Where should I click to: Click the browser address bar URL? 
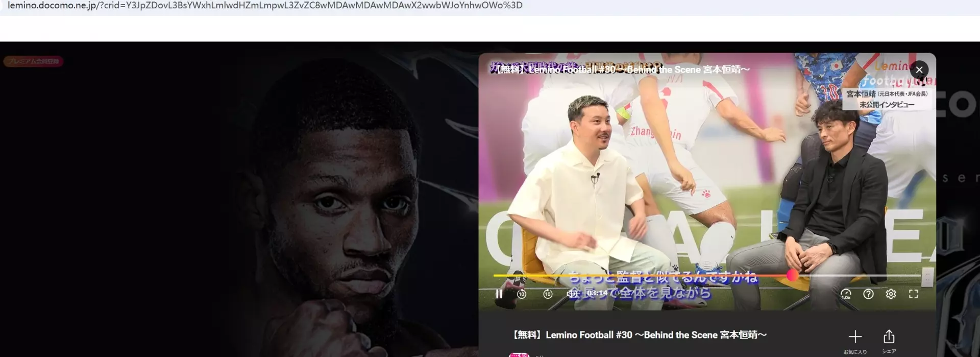pos(265,6)
